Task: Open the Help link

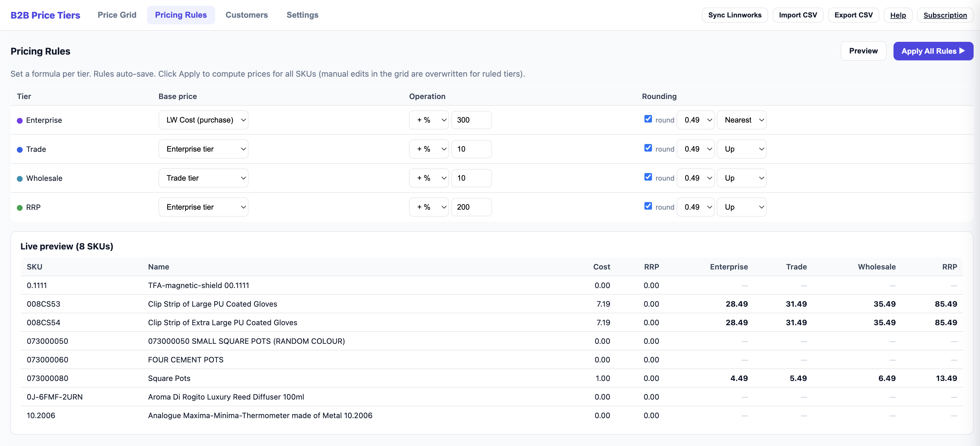Action: tap(898, 15)
